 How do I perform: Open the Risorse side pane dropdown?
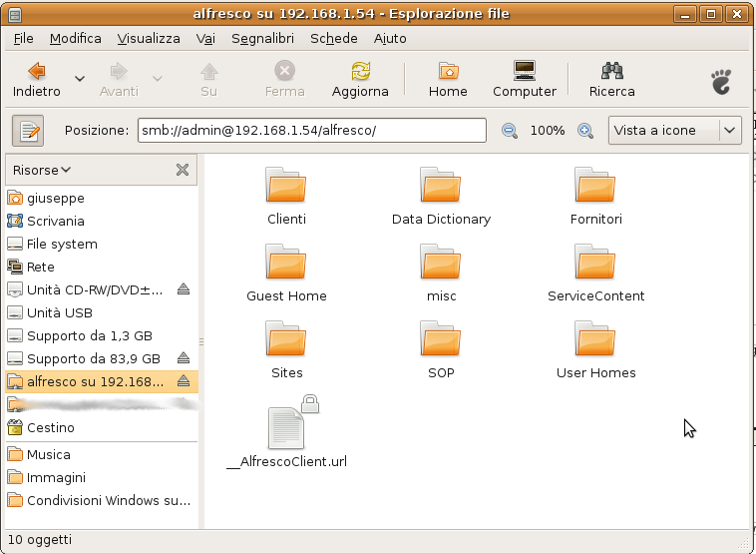coord(42,170)
